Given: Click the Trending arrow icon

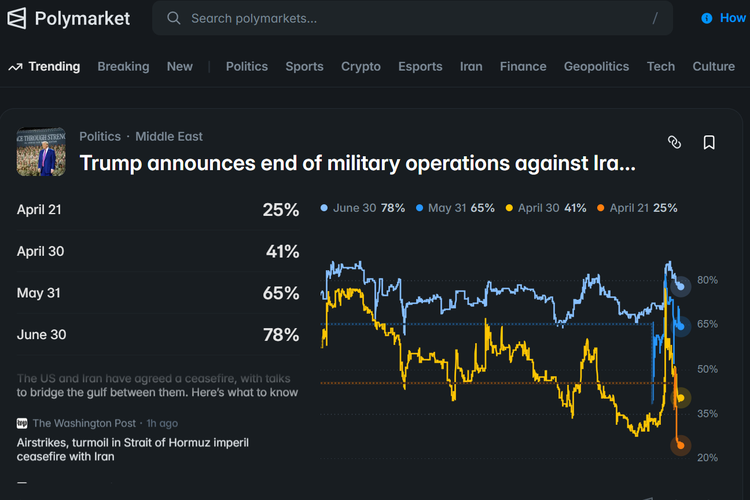Looking at the screenshot, I should point(15,67).
